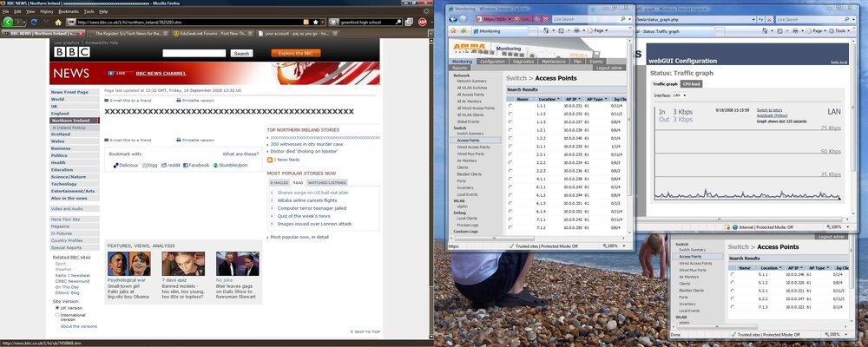Click Firefox green Back arrow button
868x347 pixels.
8,23
